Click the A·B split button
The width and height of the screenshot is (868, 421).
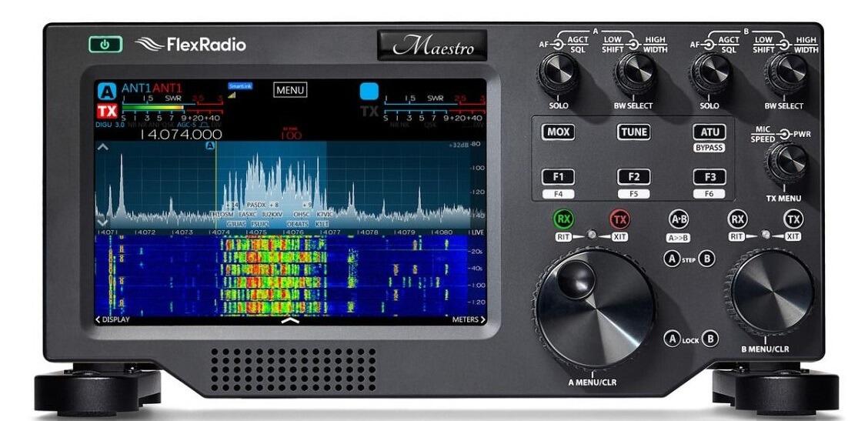(678, 219)
